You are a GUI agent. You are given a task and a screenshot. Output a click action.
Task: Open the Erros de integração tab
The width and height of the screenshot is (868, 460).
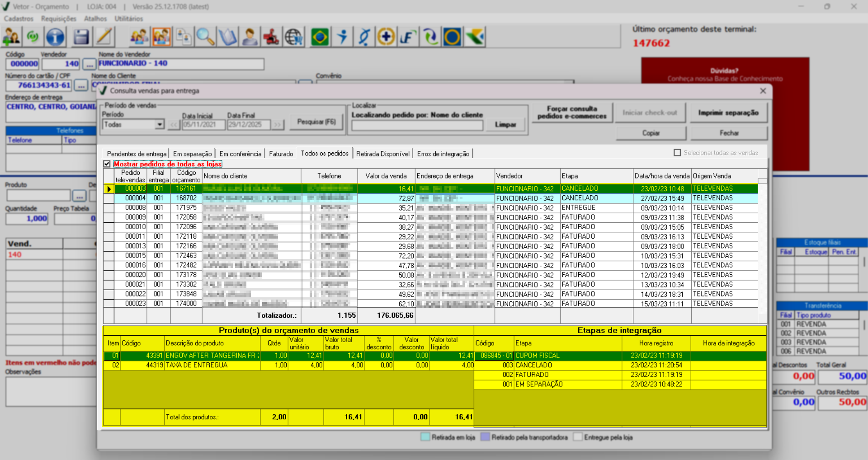[443, 154]
